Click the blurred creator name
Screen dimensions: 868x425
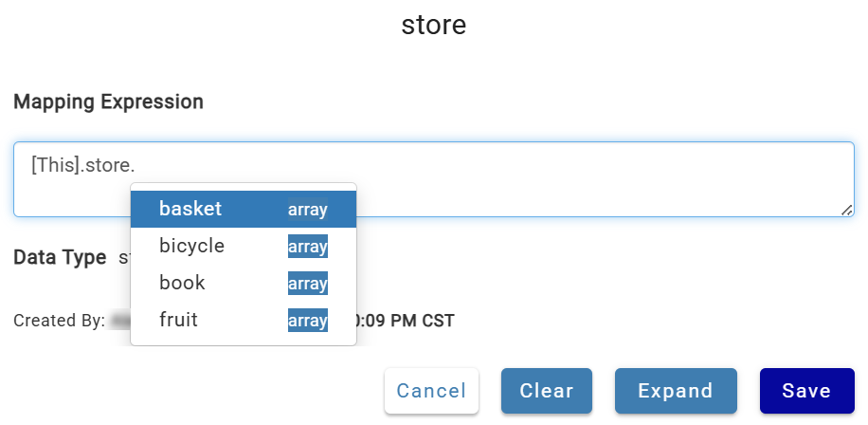[x=118, y=321]
